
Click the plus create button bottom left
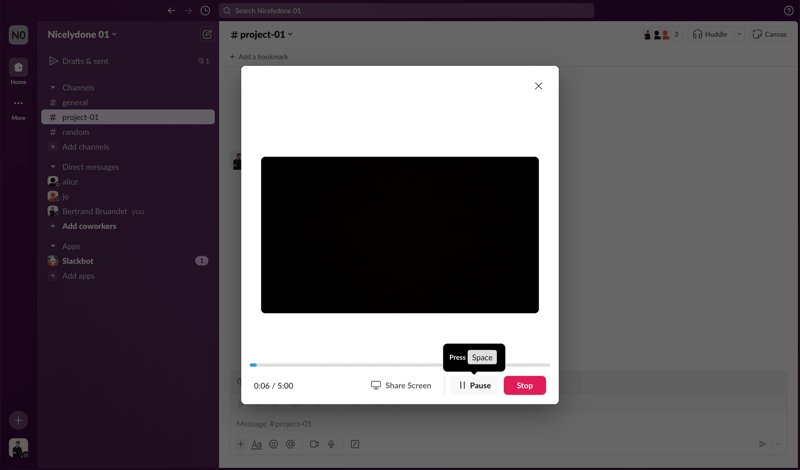(x=18, y=420)
